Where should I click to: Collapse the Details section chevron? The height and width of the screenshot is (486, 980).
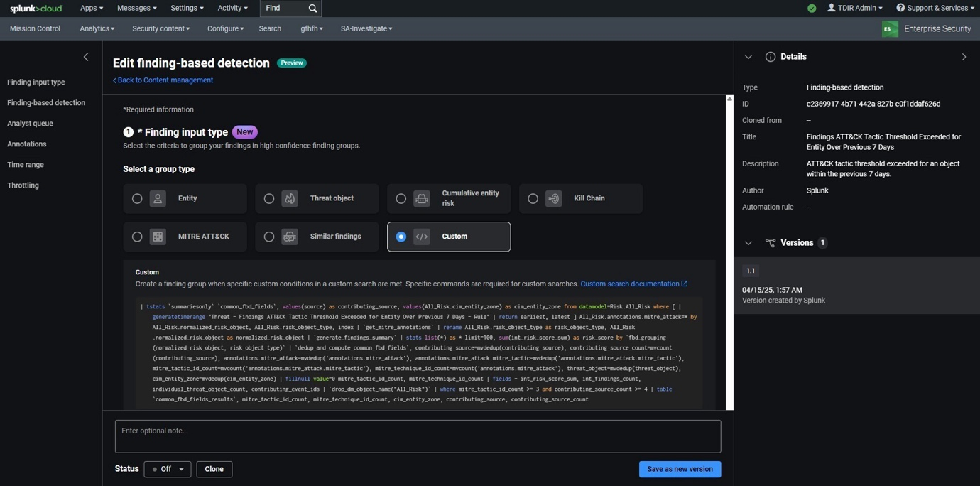[x=748, y=57]
